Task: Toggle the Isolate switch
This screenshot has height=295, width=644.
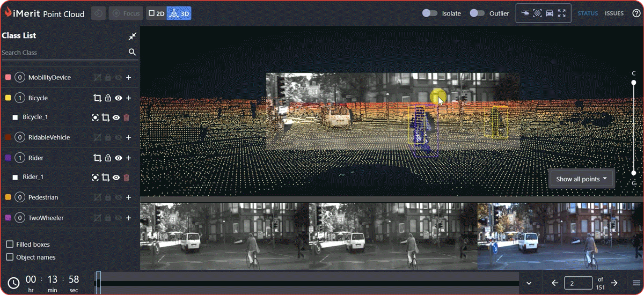Action: 430,13
